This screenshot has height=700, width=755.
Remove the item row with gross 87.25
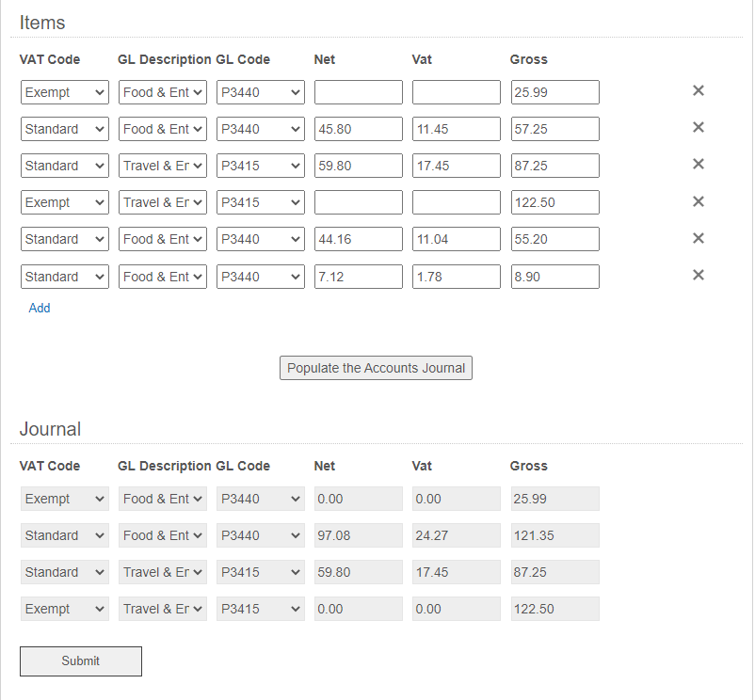[x=699, y=164]
